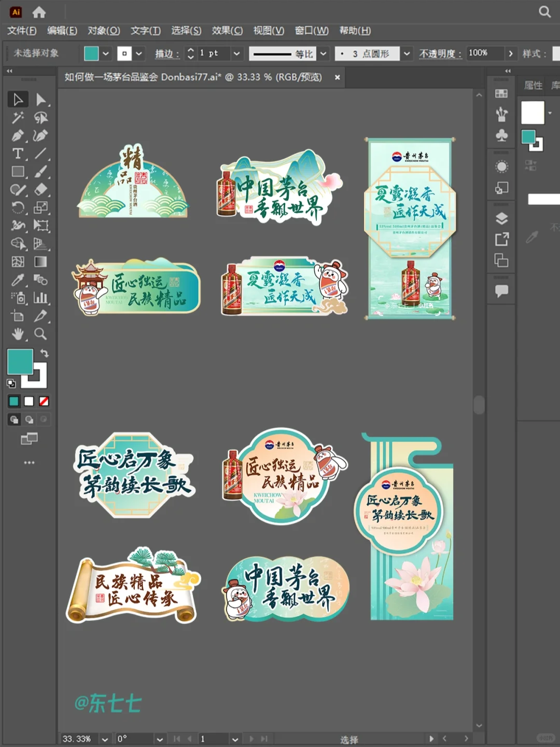Screen dimensions: 560x747
Task: Open the search magnifier at top right
Action: [x=544, y=12]
